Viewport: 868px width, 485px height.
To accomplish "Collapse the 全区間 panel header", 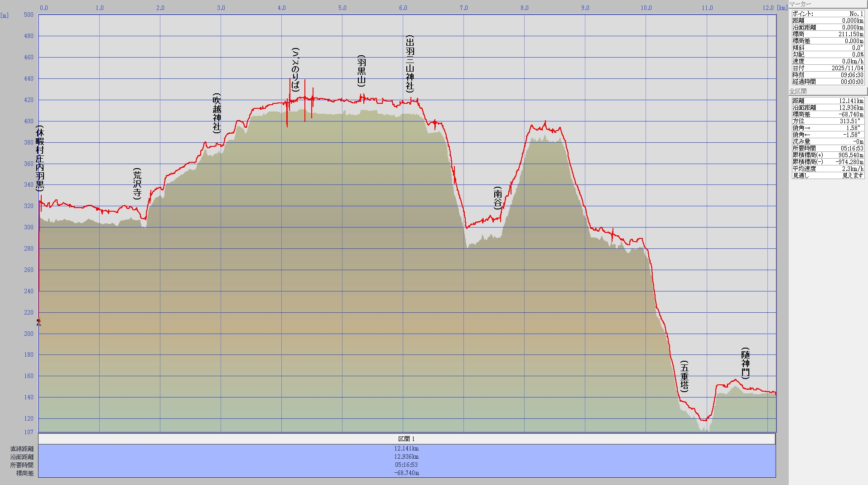I will pyautogui.click(x=827, y=91).
